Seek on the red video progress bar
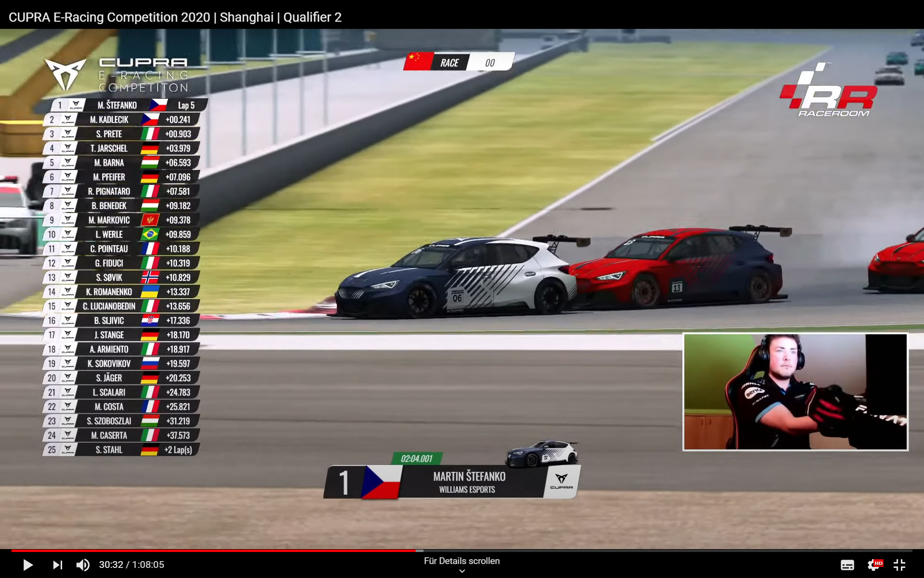Viewport: 924px width, 578px height. [213, 550]
